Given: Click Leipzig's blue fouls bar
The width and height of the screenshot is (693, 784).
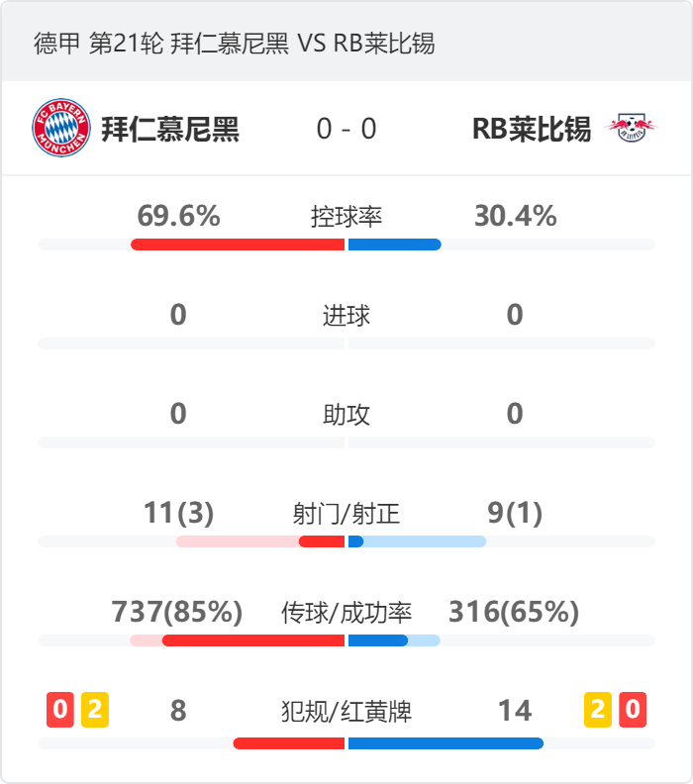Looking at the screenshot, I should 446,743.
